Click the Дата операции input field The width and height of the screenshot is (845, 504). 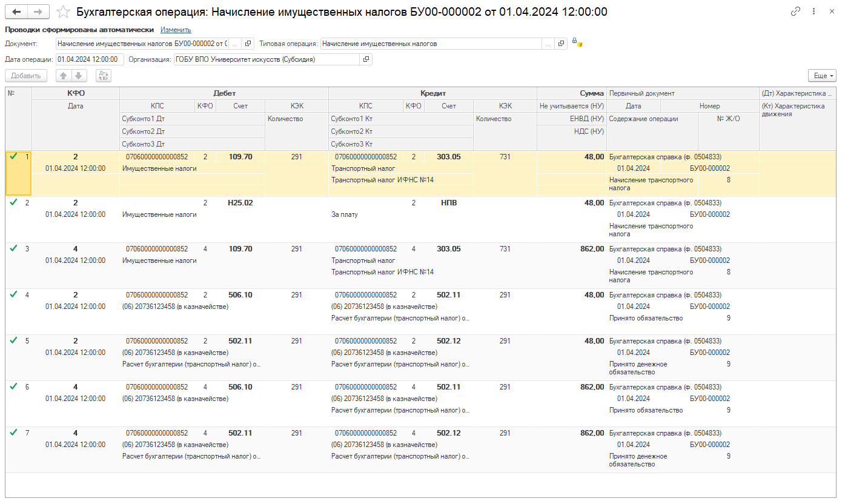(90, 59)
